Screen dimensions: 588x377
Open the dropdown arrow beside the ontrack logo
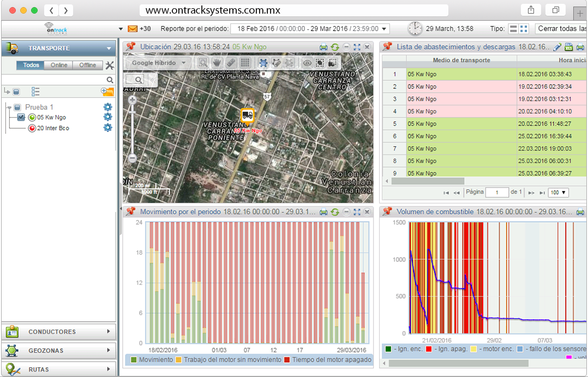point(121,29)
